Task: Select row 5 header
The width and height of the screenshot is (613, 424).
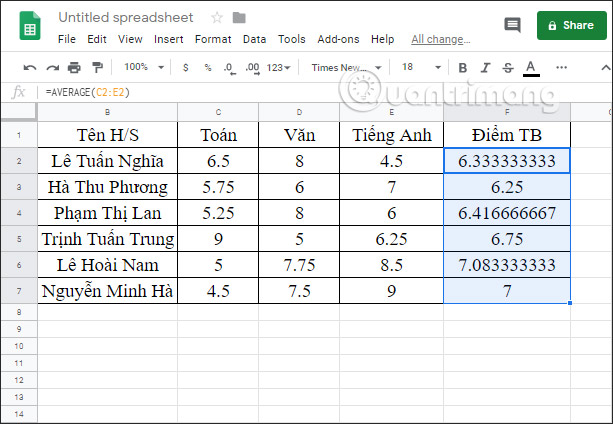Action: [x=19, y=239]
